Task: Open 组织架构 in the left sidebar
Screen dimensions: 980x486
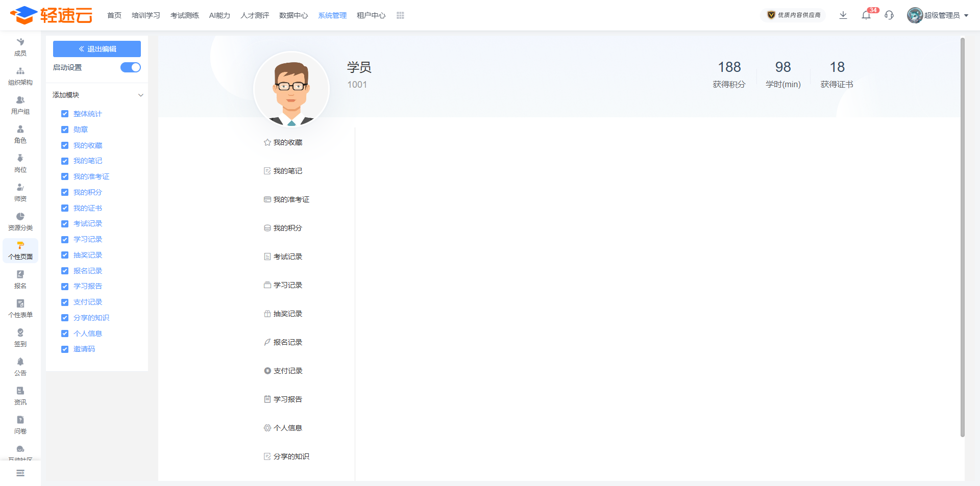Action: (20, 76)
